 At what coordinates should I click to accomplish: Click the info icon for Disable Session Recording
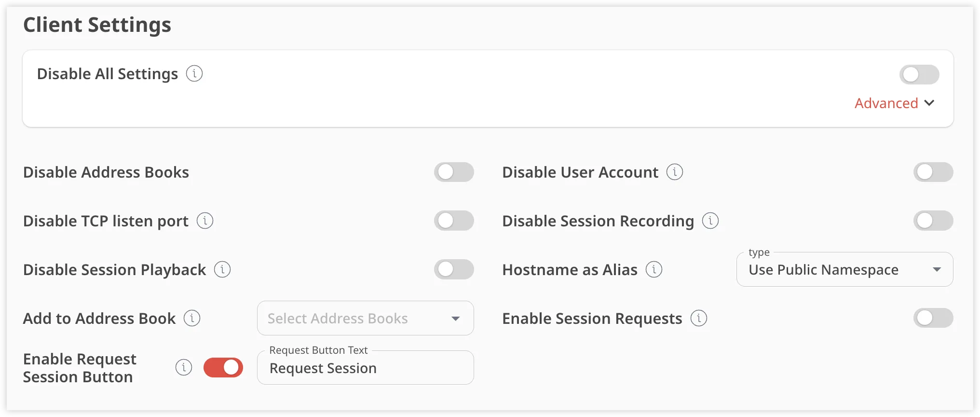pos(710,221)
